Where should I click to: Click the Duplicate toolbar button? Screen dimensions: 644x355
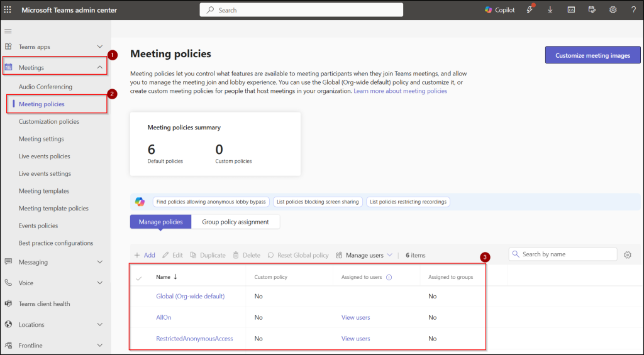click(x=208, y=255)
